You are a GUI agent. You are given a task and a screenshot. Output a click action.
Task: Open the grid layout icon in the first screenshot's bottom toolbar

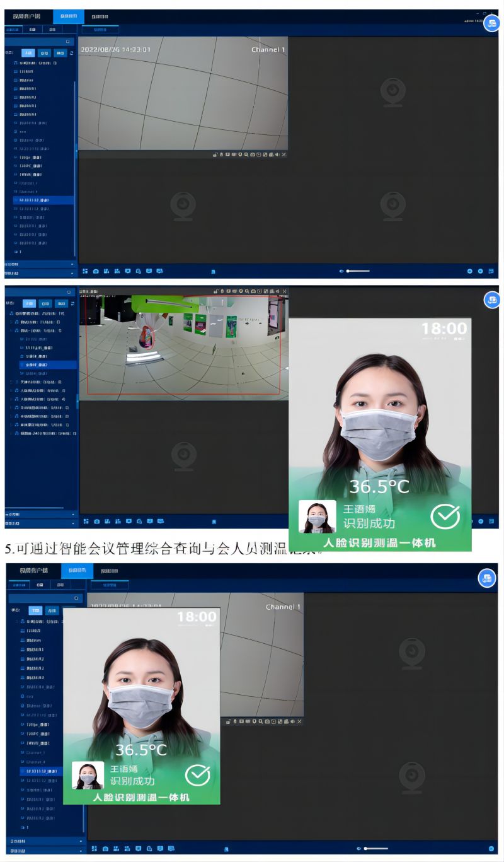tap(85, 271)
